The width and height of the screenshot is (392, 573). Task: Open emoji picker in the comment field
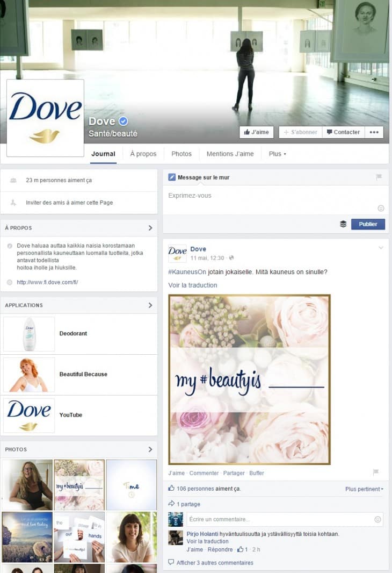378,519
